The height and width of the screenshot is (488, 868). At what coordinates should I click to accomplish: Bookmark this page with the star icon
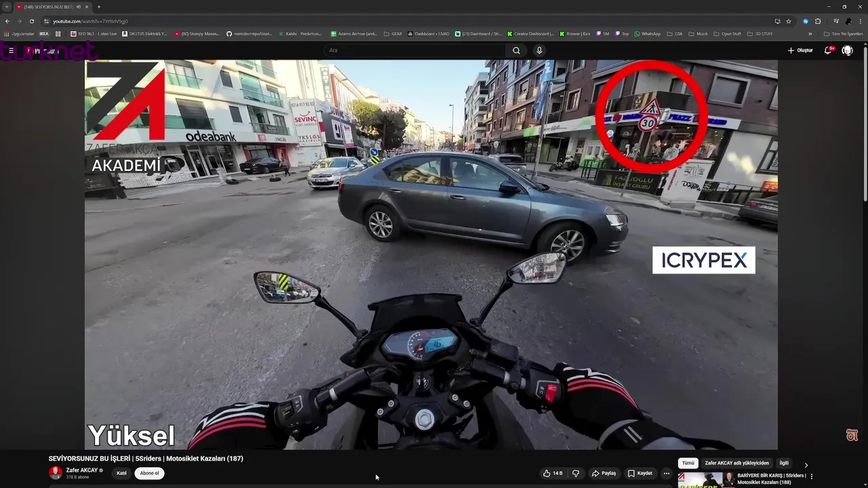tap(789, 21)
